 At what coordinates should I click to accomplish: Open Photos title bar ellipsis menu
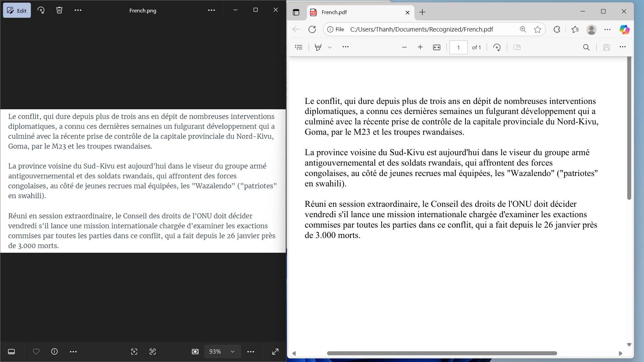[x=211, y=10]
